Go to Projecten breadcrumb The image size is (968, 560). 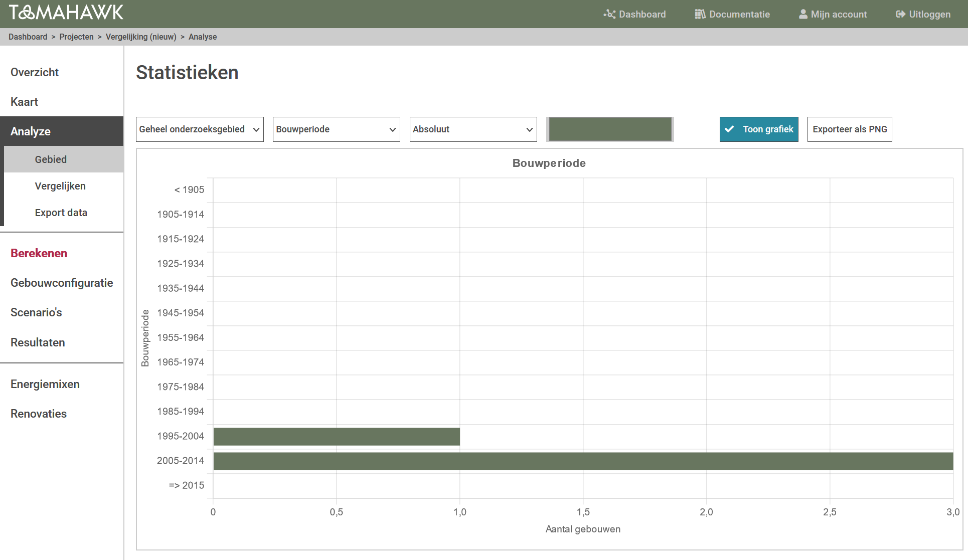76,37
